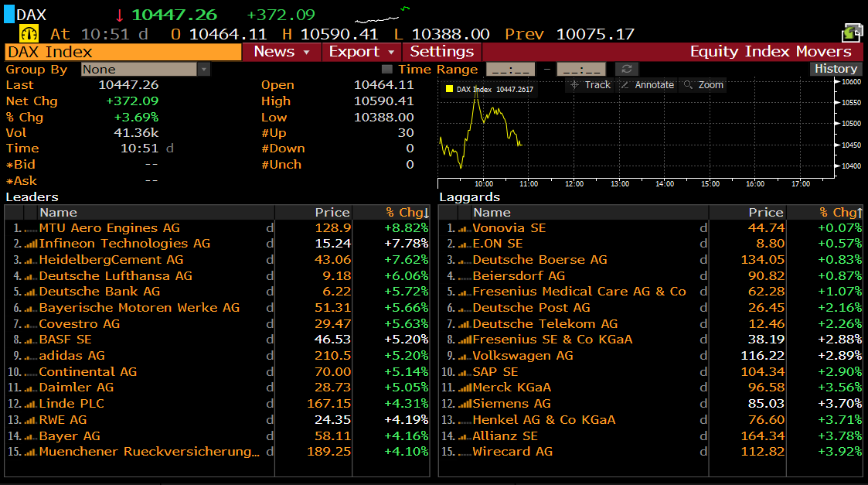Open Muenchener Rueckversicherung in Leaders

tap(149, 452)
